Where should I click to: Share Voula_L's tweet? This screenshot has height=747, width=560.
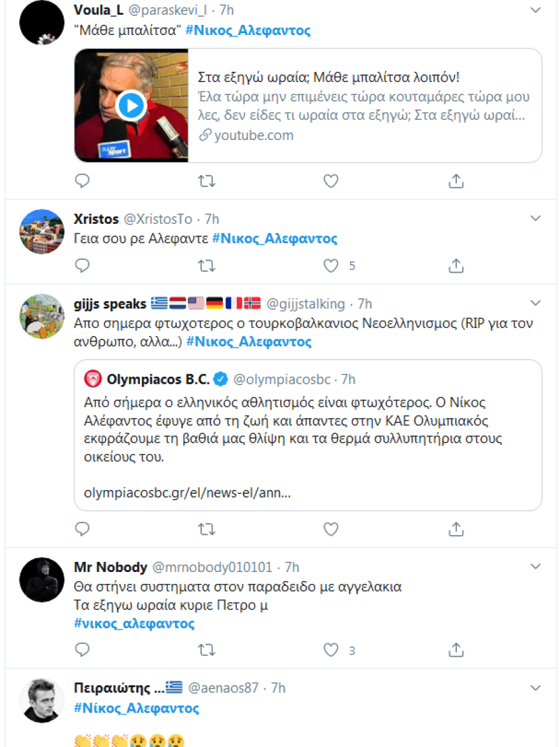tap(456, 181)
